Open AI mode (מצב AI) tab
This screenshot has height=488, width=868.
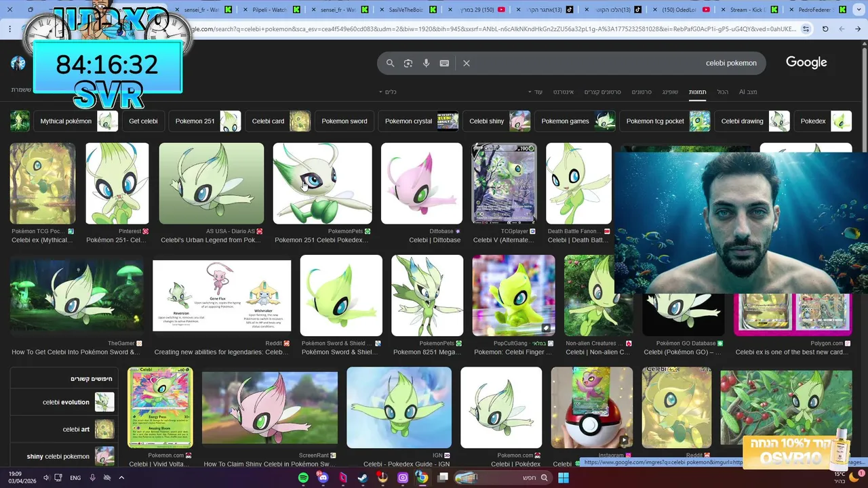[x=748, y=91]
